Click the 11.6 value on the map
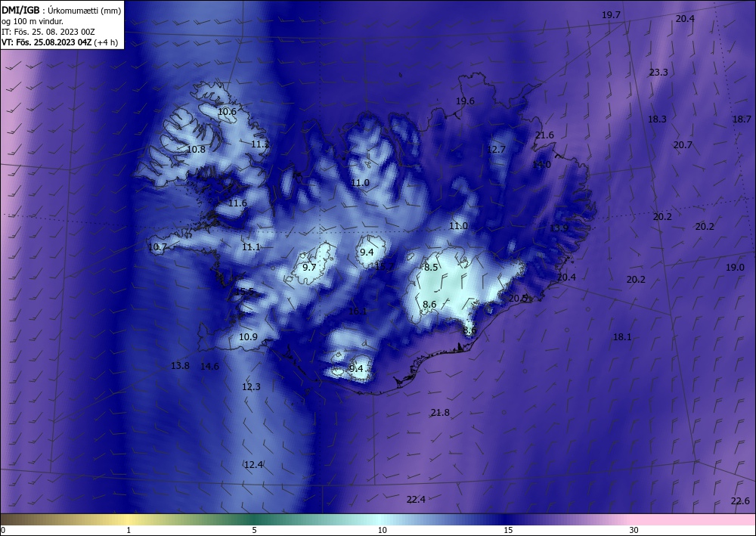756x536 pixels. click(237, 203)
